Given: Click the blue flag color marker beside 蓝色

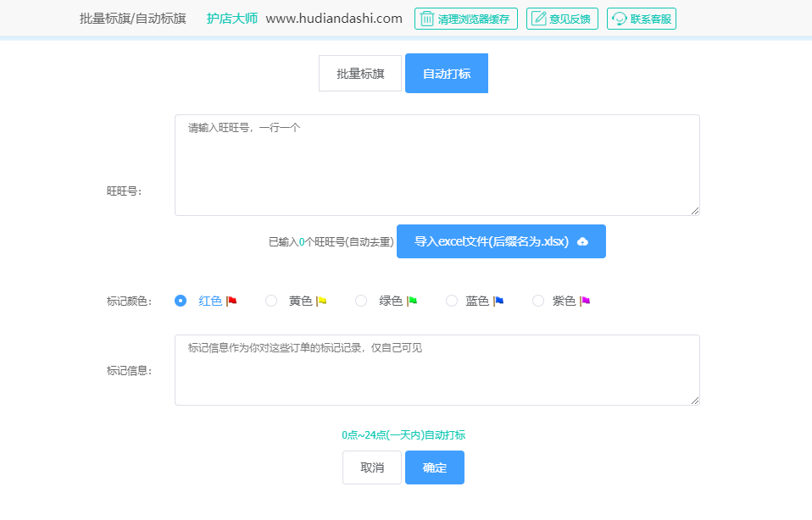Looking at the screenshot, I should pos(498,300).
